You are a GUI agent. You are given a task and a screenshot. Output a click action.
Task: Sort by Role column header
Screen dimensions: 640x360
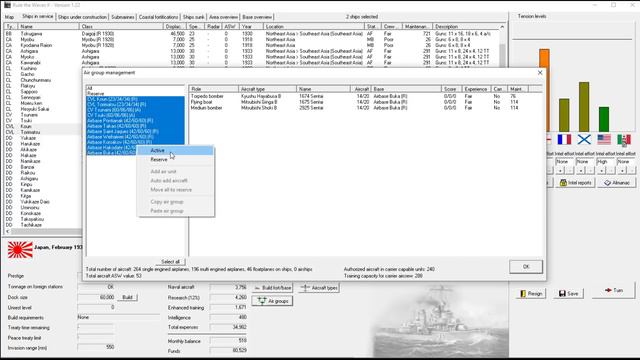[x=214, y=89]
